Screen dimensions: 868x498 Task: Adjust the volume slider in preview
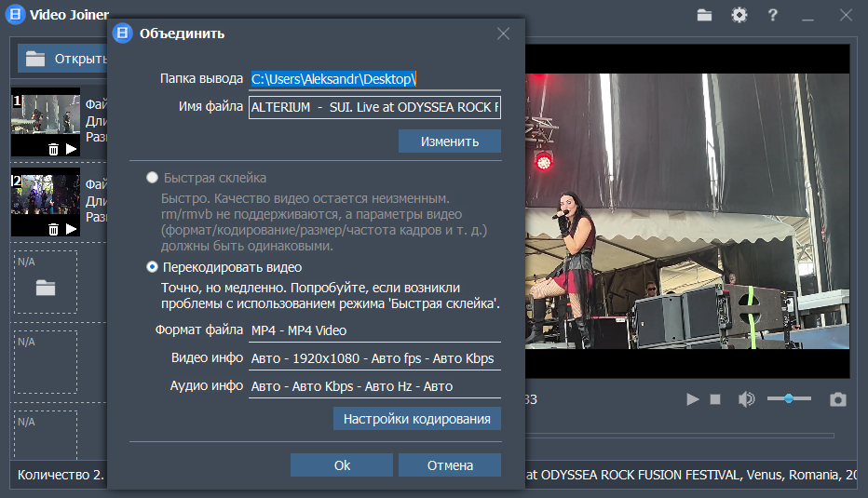tap(789, 398)
